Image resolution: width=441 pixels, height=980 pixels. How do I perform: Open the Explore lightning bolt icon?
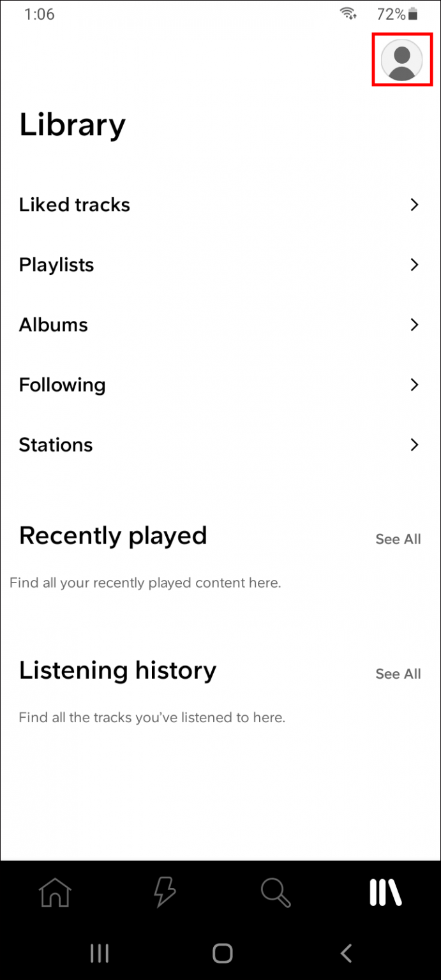(x=165, y=893)
